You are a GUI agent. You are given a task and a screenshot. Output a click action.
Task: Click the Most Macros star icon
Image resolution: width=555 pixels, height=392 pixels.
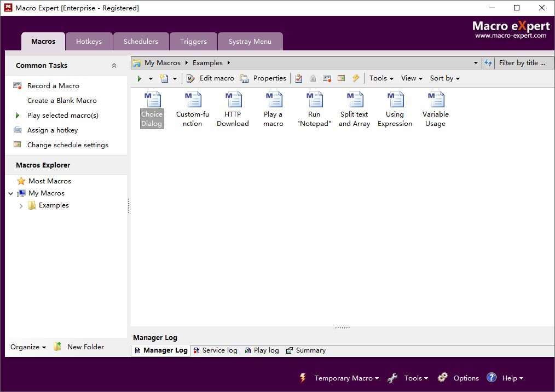21,181
